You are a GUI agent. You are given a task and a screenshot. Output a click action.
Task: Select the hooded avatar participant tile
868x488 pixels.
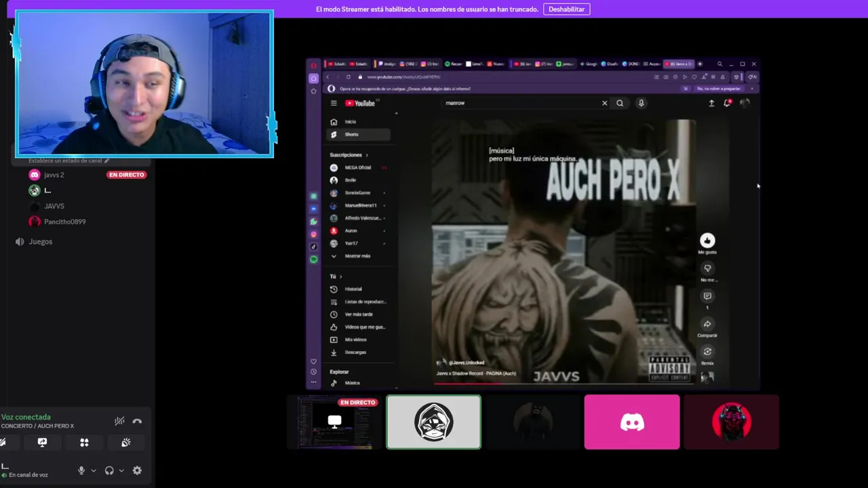coord(433,422)
